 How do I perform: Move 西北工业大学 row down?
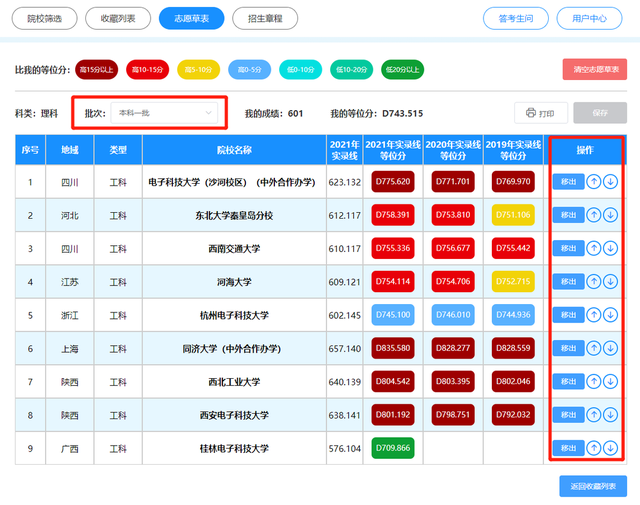tap(610, 381)
